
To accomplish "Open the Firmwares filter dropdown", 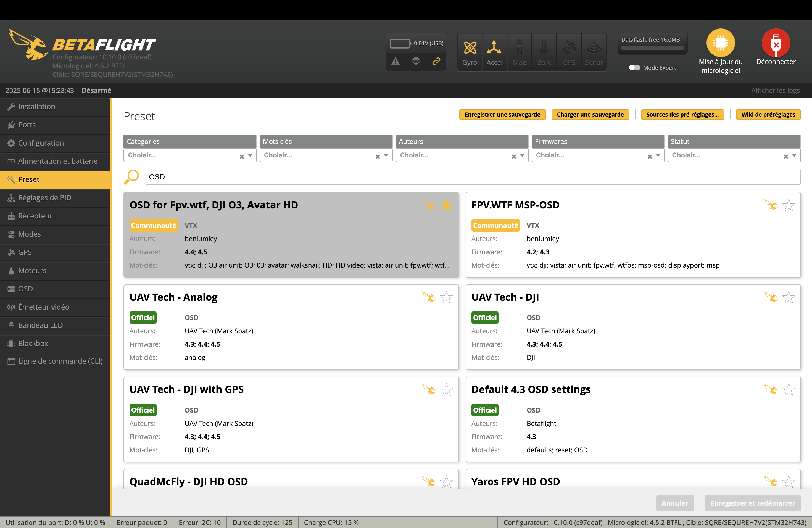I will tap(658, 155).
